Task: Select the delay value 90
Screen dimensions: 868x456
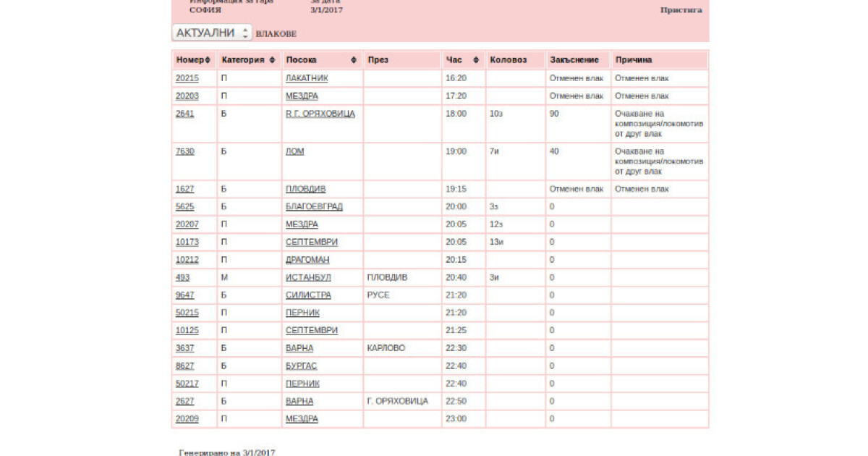Action: click(554, 114)
